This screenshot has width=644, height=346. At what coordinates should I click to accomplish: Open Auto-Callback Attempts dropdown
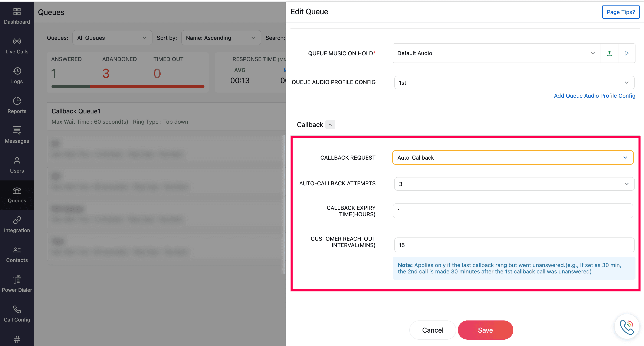514,184
